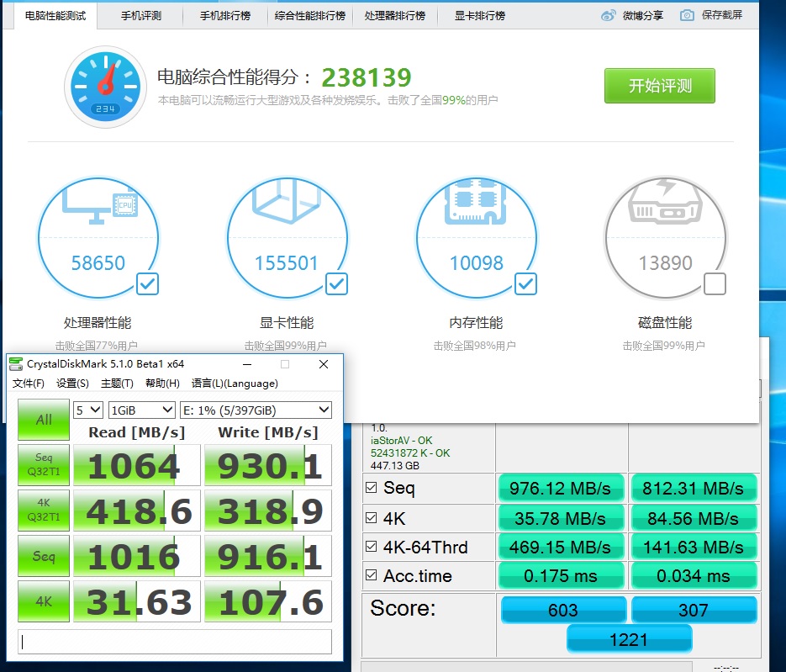Click the overall score 238139
Image resolution: width=786 pixels, height=672 pixels.
tap(367, 77)
